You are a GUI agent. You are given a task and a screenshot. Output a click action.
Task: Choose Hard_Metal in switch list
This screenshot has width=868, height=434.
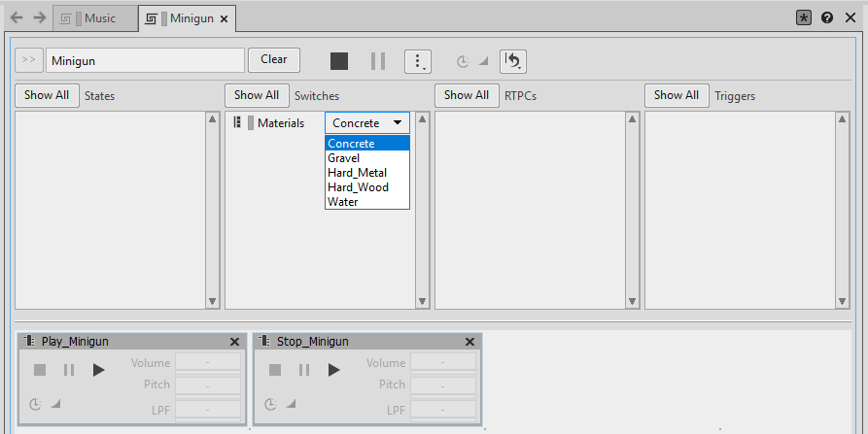(x=357, y=173)
